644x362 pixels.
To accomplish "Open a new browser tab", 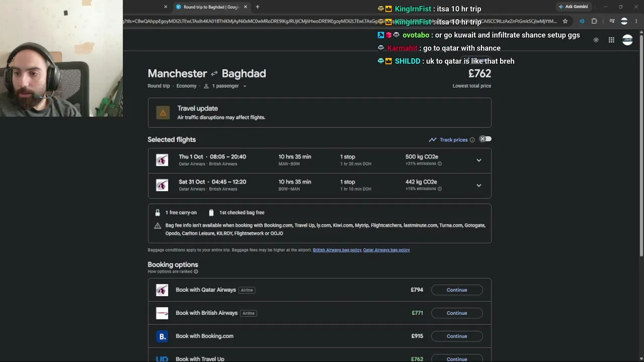I will (258, 7).
